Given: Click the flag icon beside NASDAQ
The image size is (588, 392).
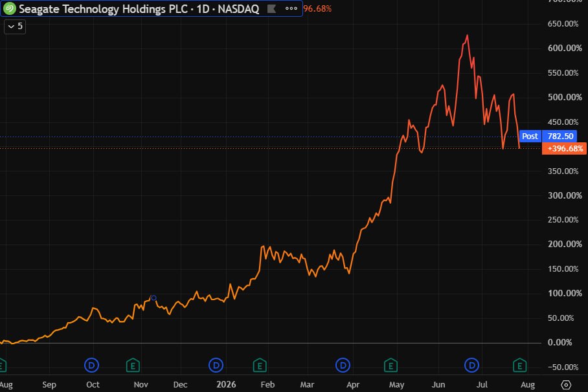Looking at the screenshot, I should (271, 8).
